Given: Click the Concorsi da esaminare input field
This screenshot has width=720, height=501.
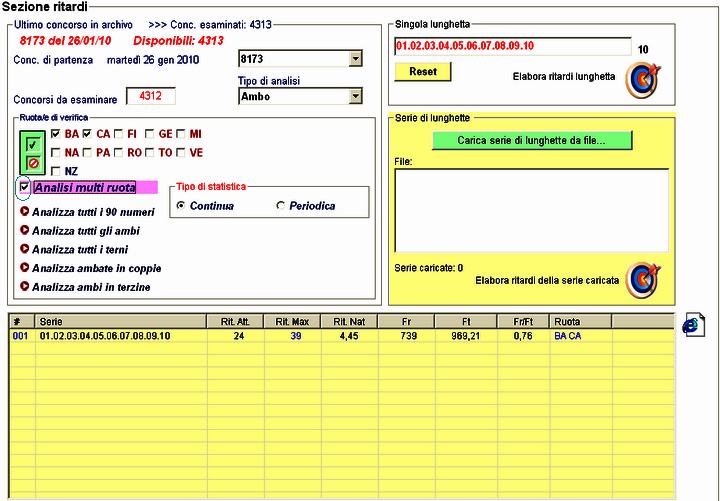Looking at the screenshot, I should pos(150,96).
